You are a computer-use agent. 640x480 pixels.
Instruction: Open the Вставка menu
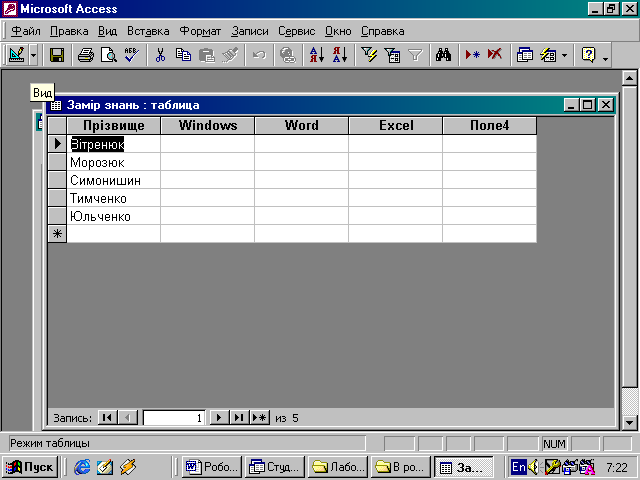pos(148,31)
